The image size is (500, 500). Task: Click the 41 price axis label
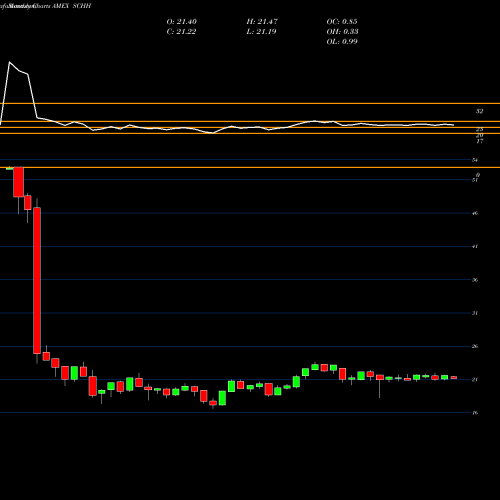(x=475, y=246)
